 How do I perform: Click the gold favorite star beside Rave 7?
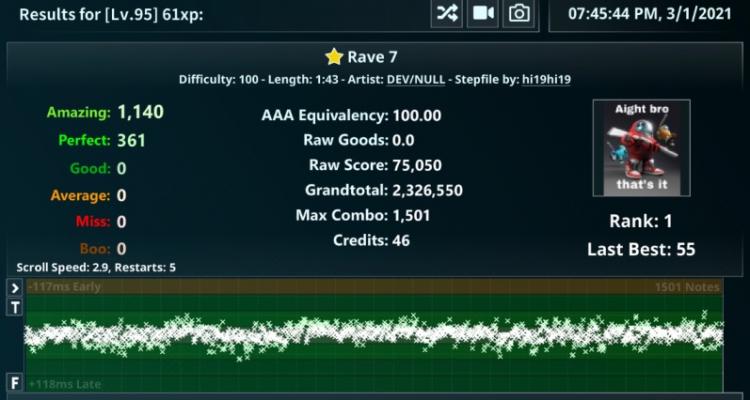click(x=334, y=57)
